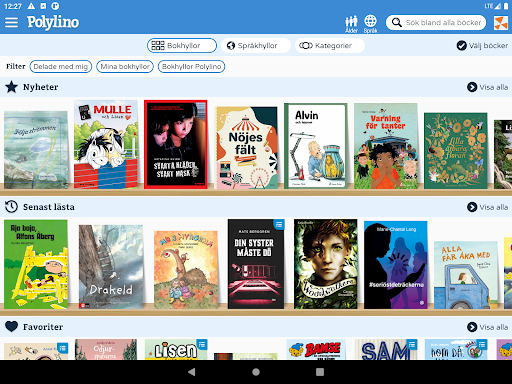The height and width of the screenshot is (384, 512).
Task: Click the warning triangle in status bar
Action: coord(31,6)
